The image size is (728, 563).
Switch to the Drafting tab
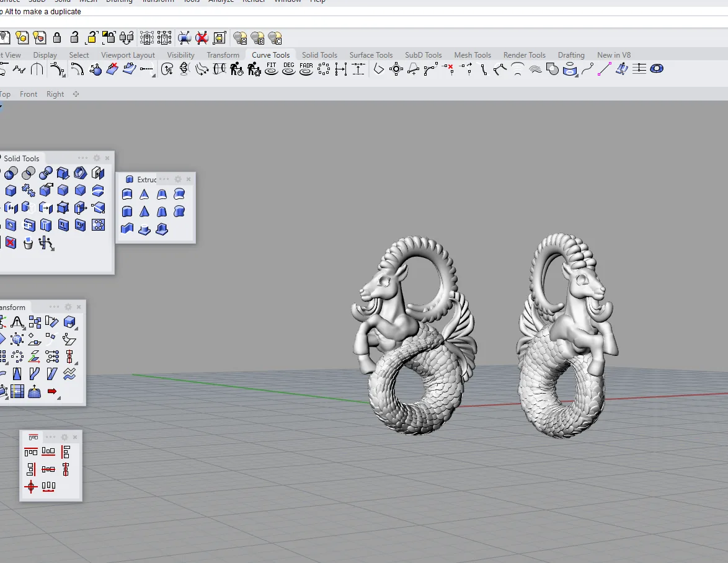571,55
